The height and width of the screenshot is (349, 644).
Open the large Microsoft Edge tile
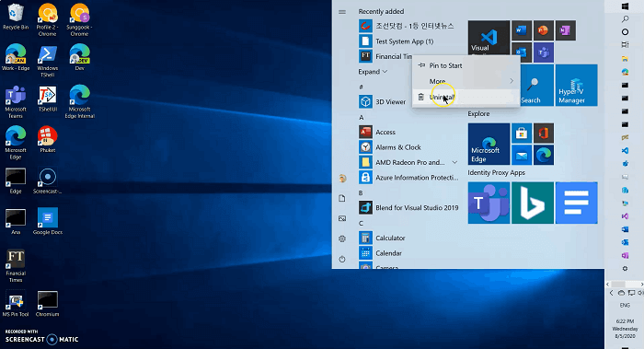(x=489, y=144)
